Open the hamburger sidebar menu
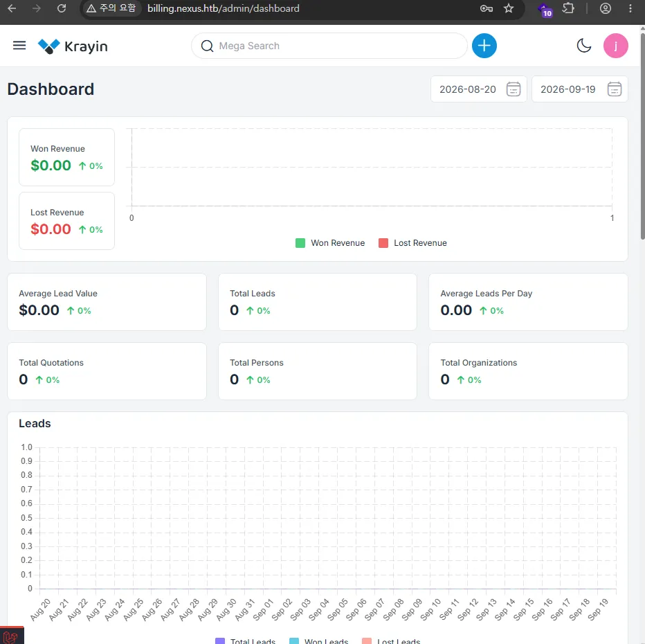This screenshot has width=645, height=644. pyautogui.click(x=19, y=45)
